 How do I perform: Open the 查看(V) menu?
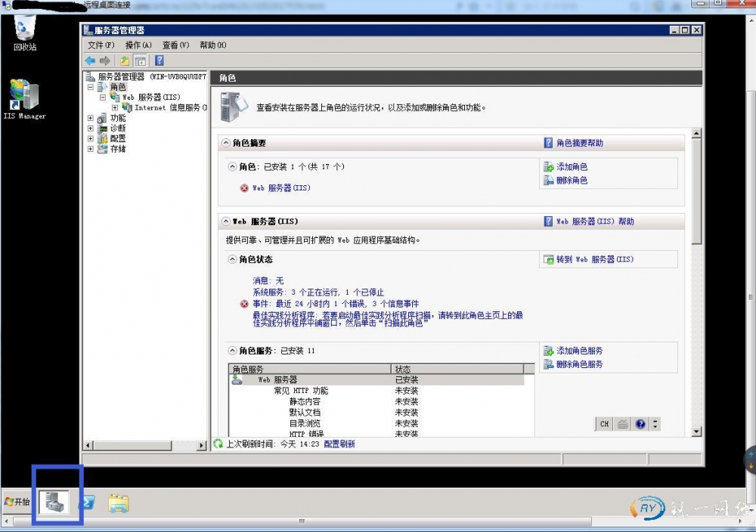pyautogui.click(x=175, y=45)
